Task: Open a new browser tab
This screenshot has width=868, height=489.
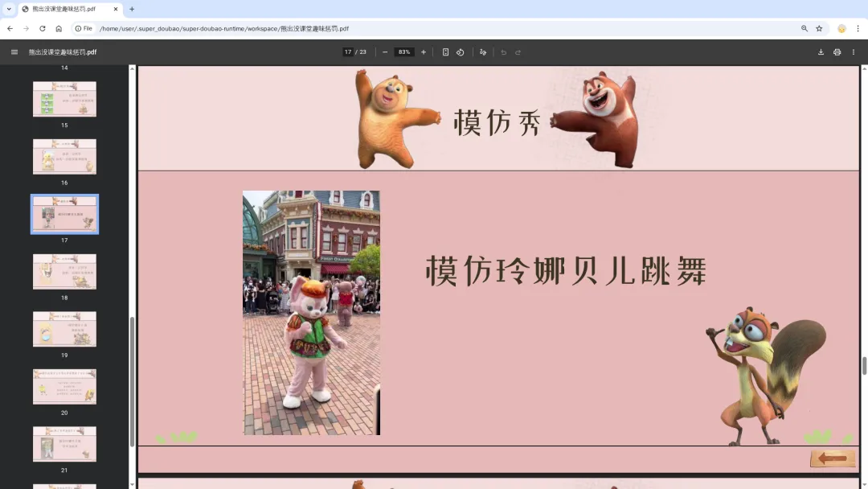Action: pos(132,9)
